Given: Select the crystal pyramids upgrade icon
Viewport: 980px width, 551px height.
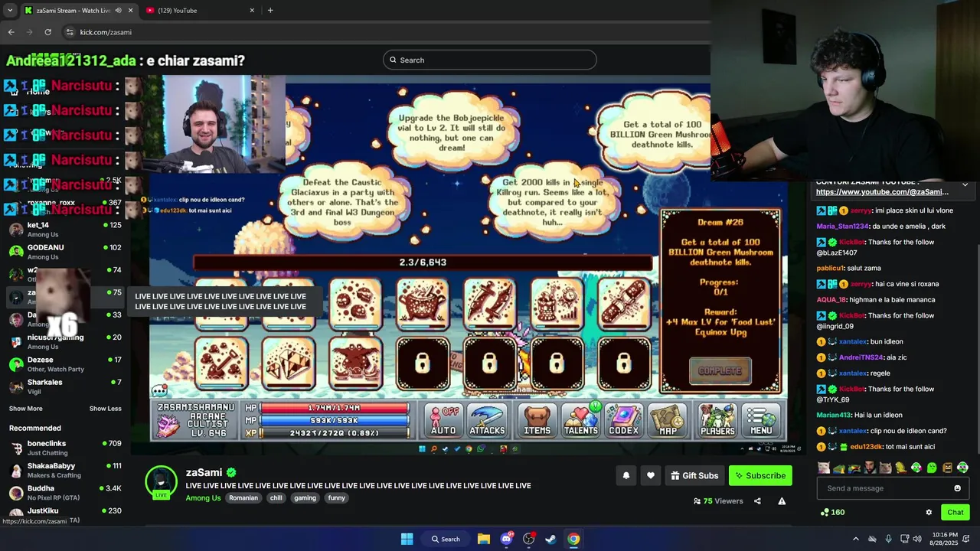Looking at the screenshot, I should click(288, 363).
